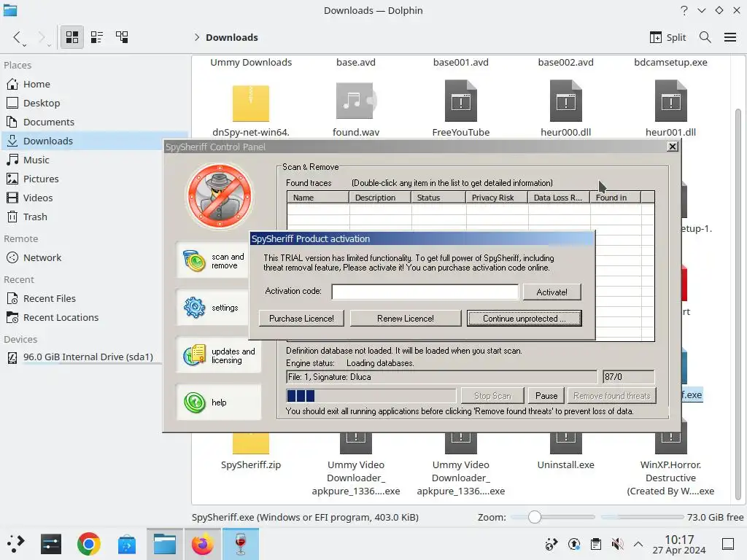
Task: Select Uninstall.exe file
Action: (566, 464)
